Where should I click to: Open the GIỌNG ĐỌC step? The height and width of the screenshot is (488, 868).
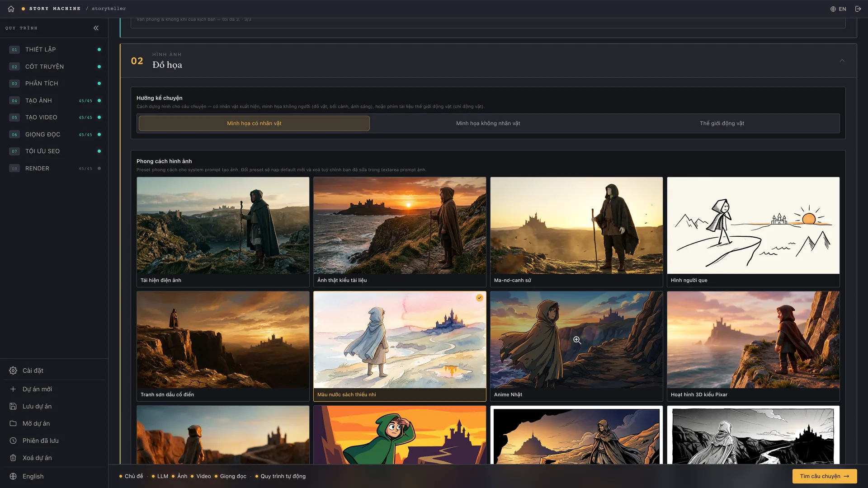click(x=54, y=135)
